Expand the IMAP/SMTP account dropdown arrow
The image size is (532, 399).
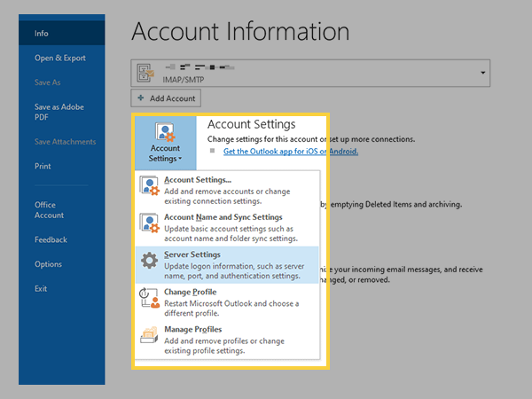click(482, 73)
